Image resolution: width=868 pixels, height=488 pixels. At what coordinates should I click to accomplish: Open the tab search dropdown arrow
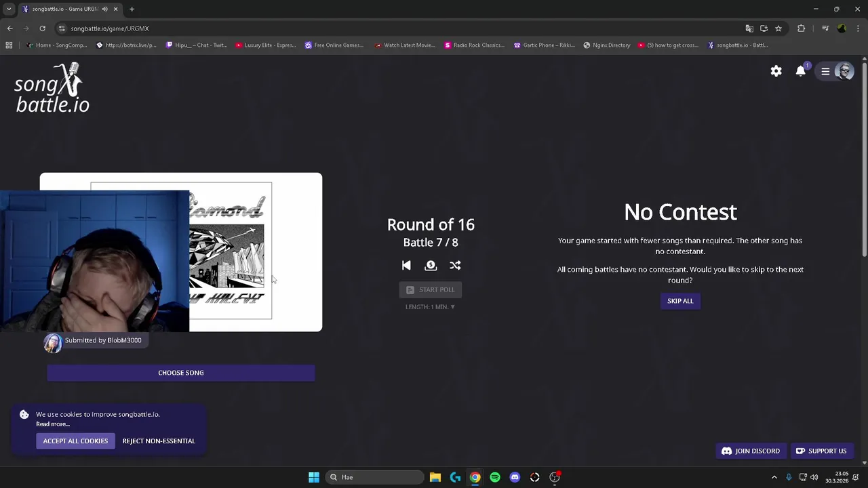[x=9, y=9]
